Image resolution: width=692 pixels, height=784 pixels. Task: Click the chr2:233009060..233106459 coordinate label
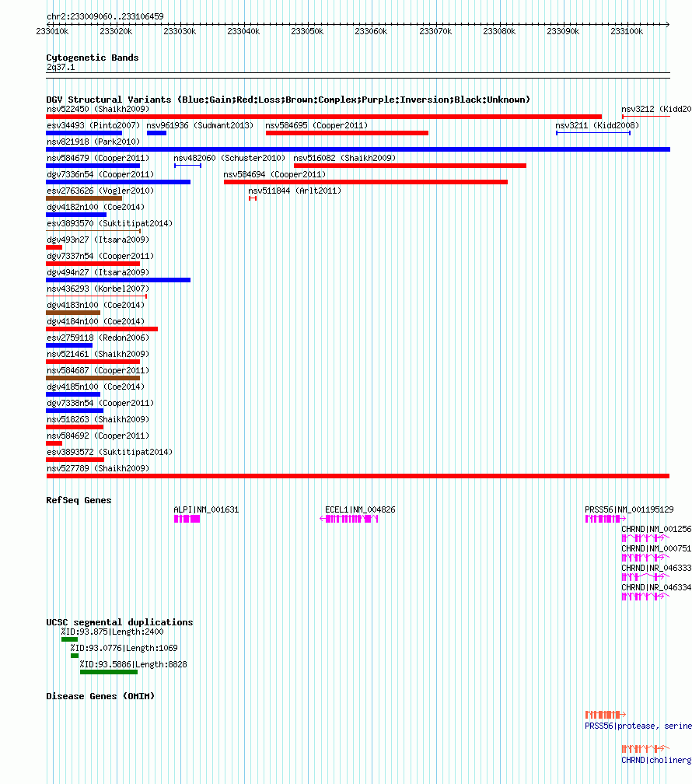coord(105,16)
